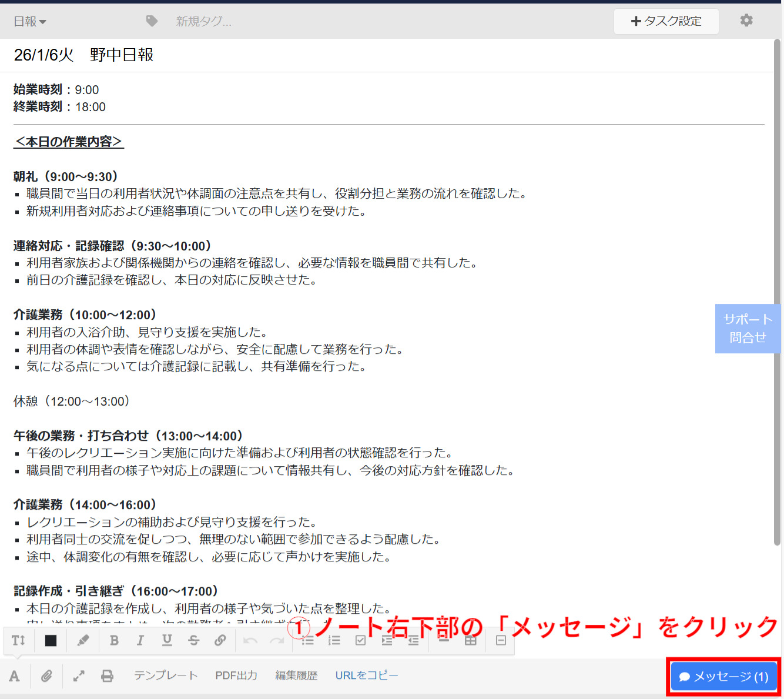
Task: Expand the note to fullscreen view
Action: pos(78,675)
